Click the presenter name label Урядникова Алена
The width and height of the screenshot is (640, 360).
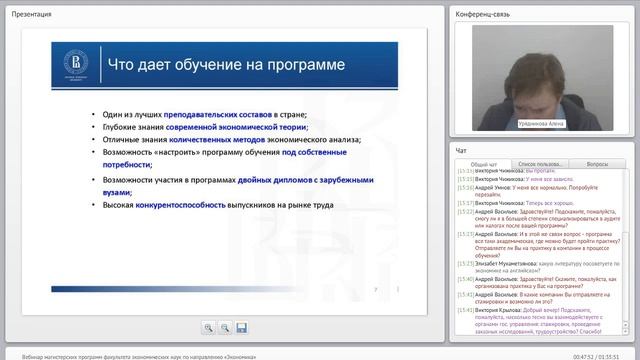(541, 124)
